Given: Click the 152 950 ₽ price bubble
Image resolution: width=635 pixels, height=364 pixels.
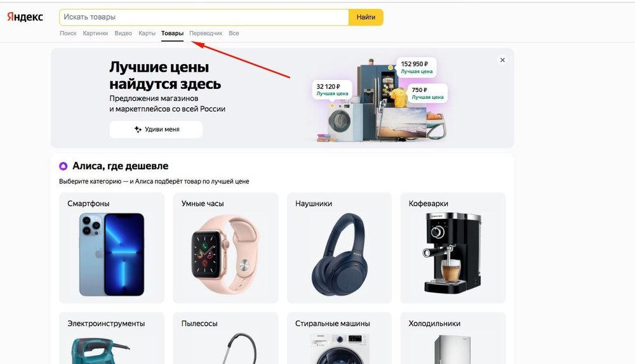Looking at the screenshot, I should (x=417, y=67).
